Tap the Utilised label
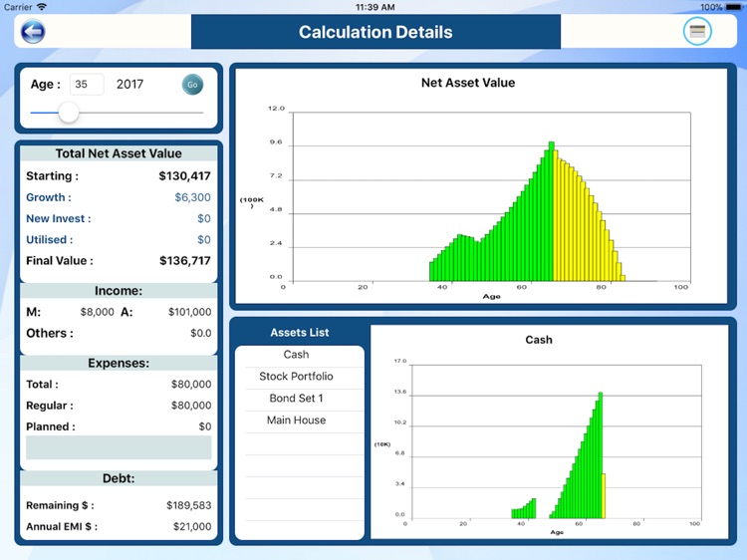The image size is (747, 560). point(49,239)
